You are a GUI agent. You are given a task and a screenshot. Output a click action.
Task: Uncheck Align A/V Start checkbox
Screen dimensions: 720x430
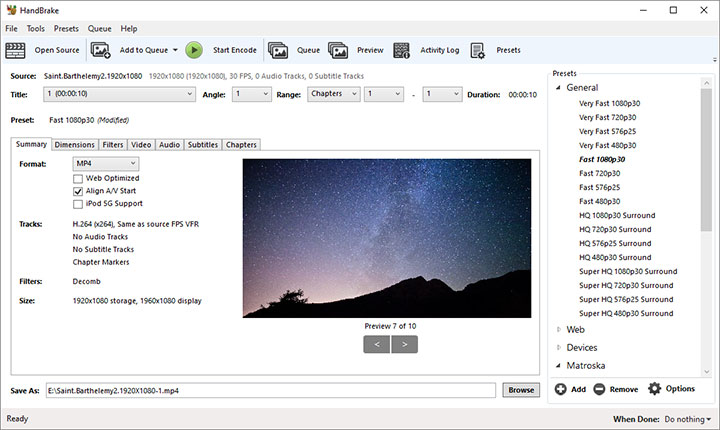pos(78,191)
